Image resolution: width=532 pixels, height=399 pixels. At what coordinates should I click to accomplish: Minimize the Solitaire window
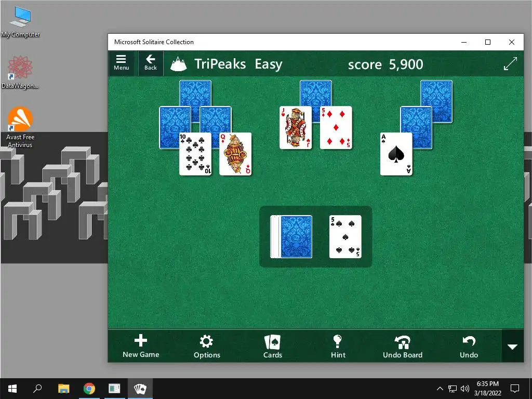(x=464, y=42)
